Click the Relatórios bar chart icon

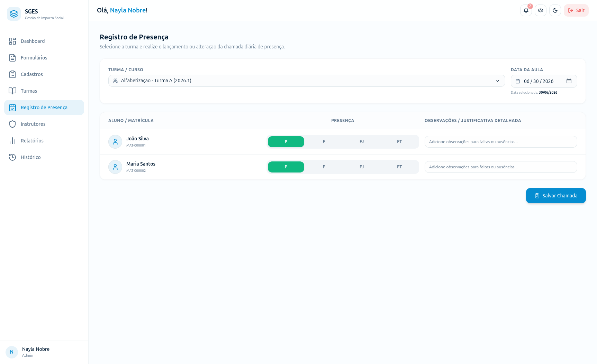point(12,141)
